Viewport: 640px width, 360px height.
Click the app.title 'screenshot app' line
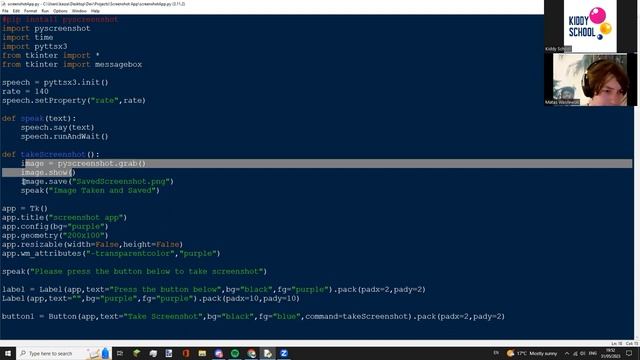(64, 217)
